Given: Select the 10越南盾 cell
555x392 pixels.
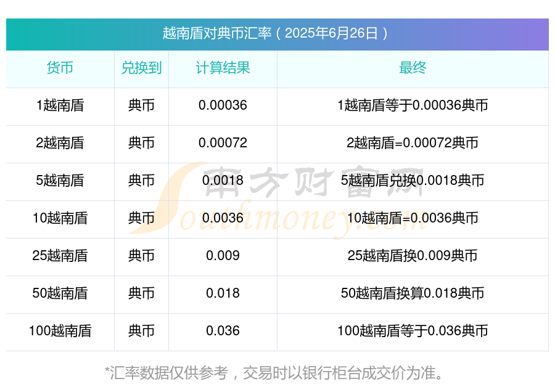Looking at the screenshot, I should pyautogui.click(x=60, y=218).
